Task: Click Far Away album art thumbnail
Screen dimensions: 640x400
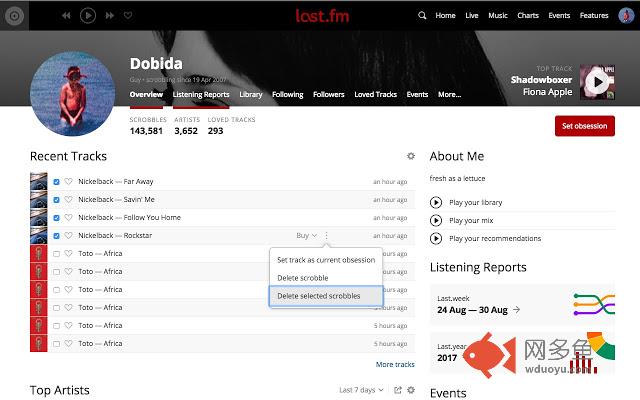Action: click(x=39, y=181)
